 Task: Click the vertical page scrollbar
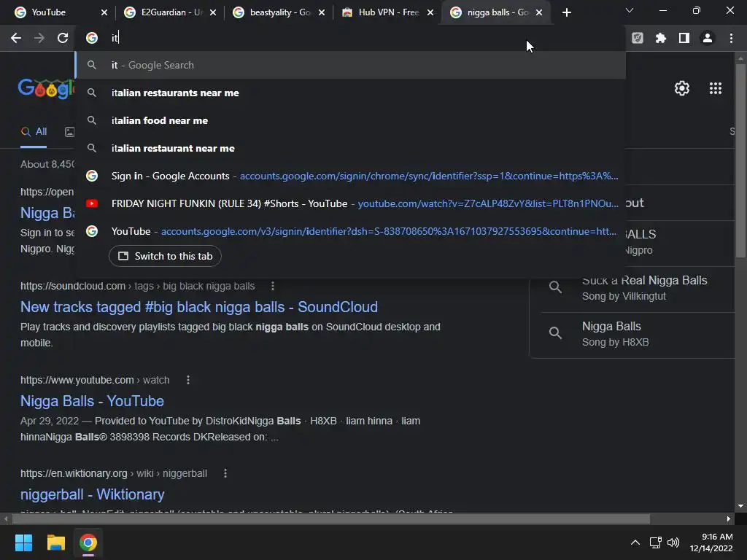[x=740, y=160]
